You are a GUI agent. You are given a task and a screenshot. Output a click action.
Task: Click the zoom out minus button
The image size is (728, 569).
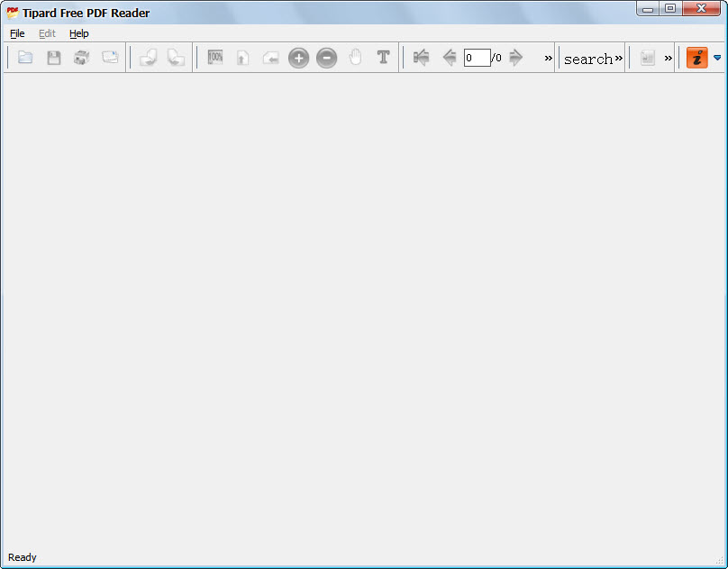pos(326,58)
